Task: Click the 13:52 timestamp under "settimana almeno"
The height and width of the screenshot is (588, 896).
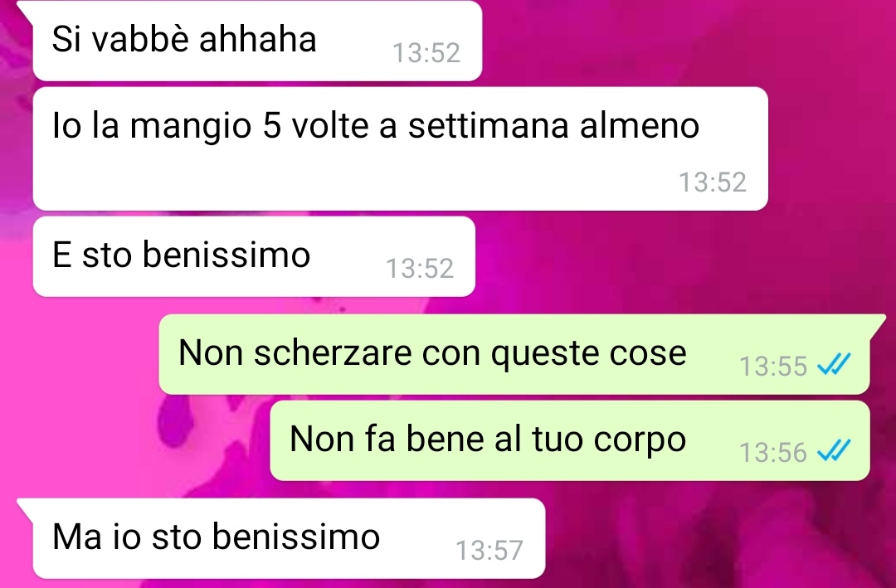Action: click(x=712, y=182)
